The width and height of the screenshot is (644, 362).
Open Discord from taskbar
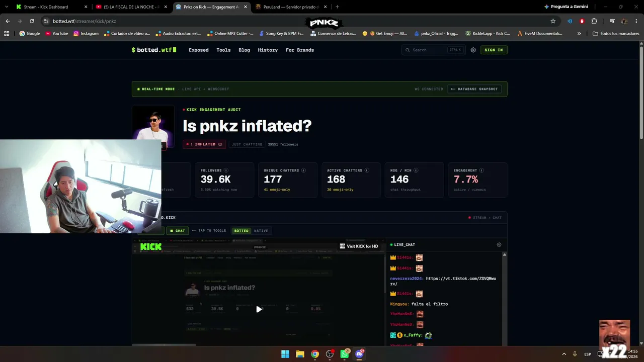coord(359,354)
